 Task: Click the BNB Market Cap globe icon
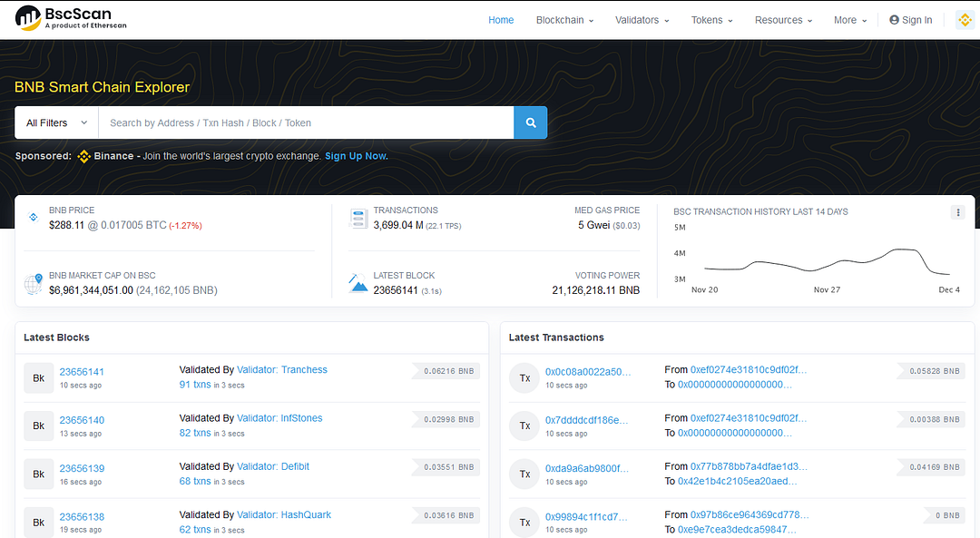tap(34, 282)
